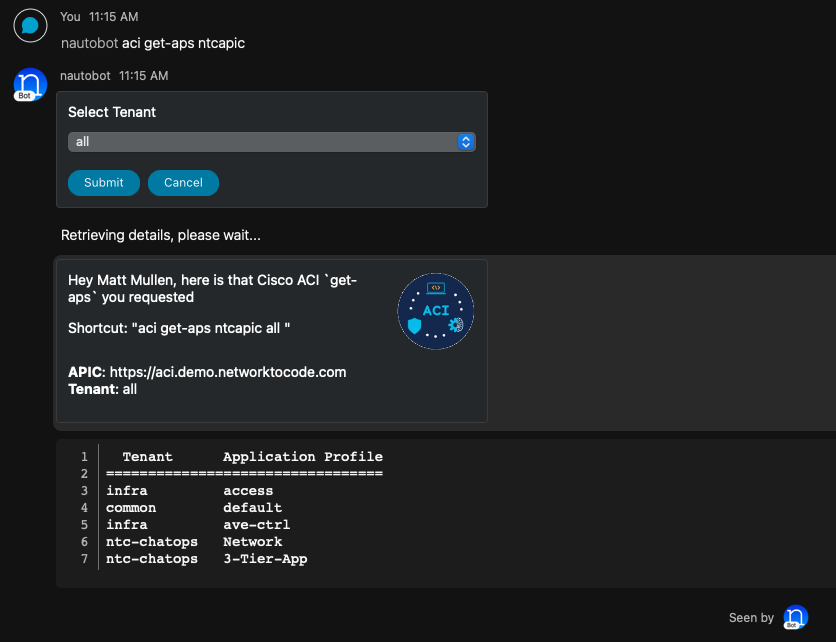Select the ntc-chatops 3-Tier-App row
Viewport: 836px width, 642px height.
(207, 559)
